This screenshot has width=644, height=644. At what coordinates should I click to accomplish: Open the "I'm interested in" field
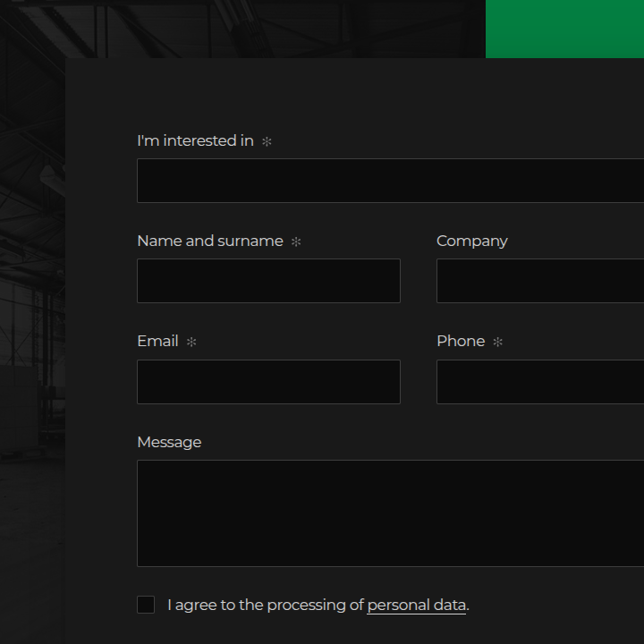[x=391, y=181]
